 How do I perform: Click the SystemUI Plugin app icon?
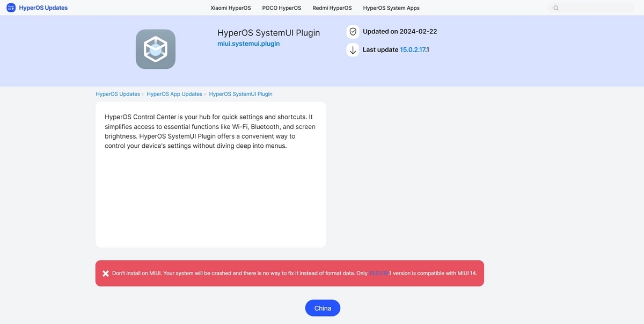point(156,49)
